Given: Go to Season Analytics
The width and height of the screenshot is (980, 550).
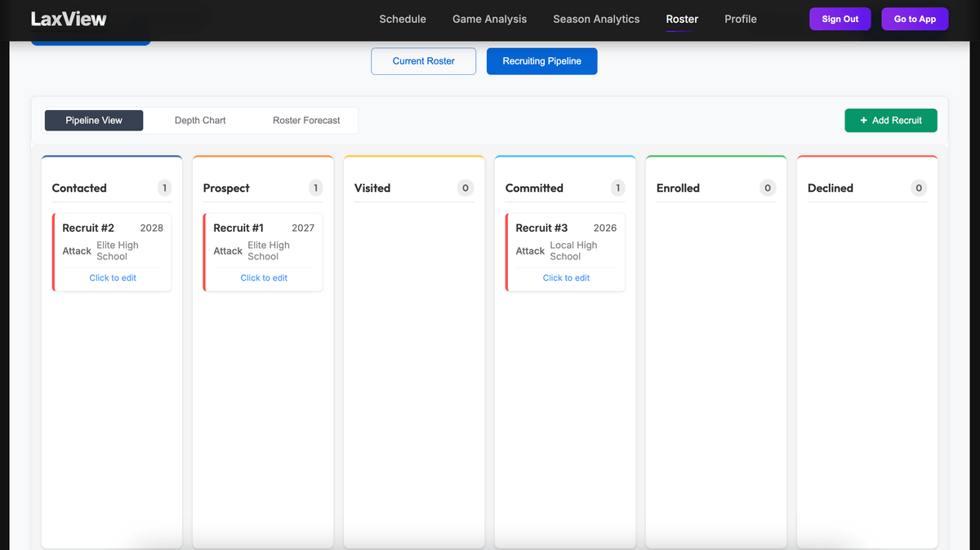Looking at the screenshot, I should click(595, 19).
